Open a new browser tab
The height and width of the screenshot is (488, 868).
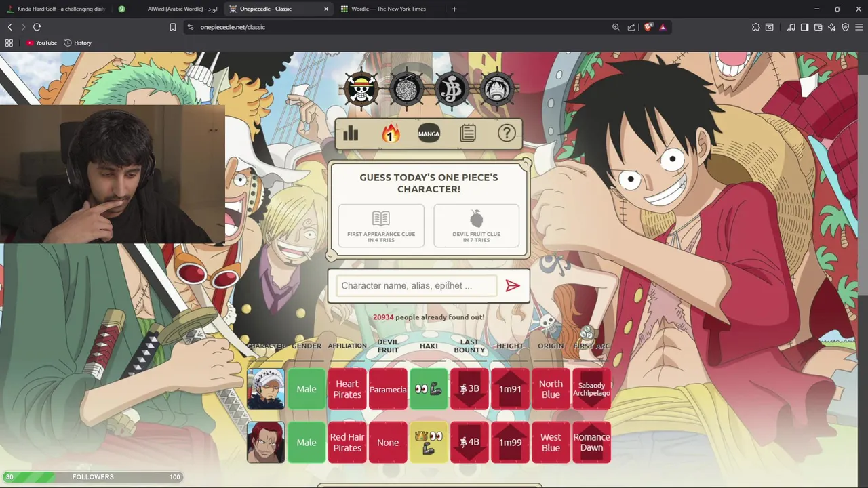454,9
